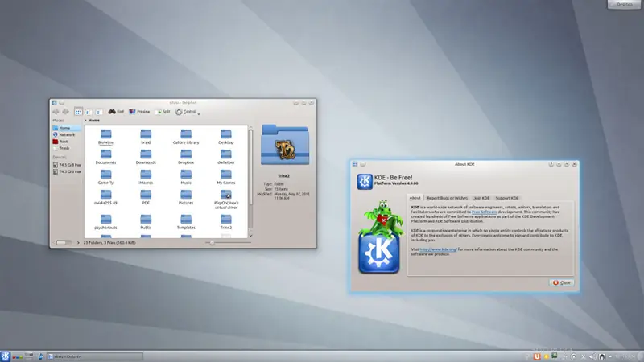This screenshot has width=644, height=362.
Task: Select the Downloads folder
Action: tap(146, 157)
